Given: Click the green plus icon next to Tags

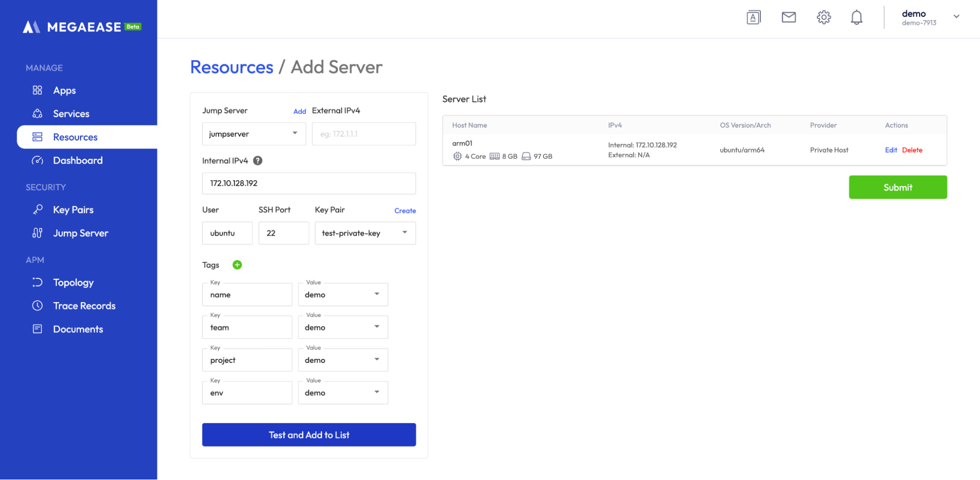Looking at the screenshot, I should coord(237,264).
